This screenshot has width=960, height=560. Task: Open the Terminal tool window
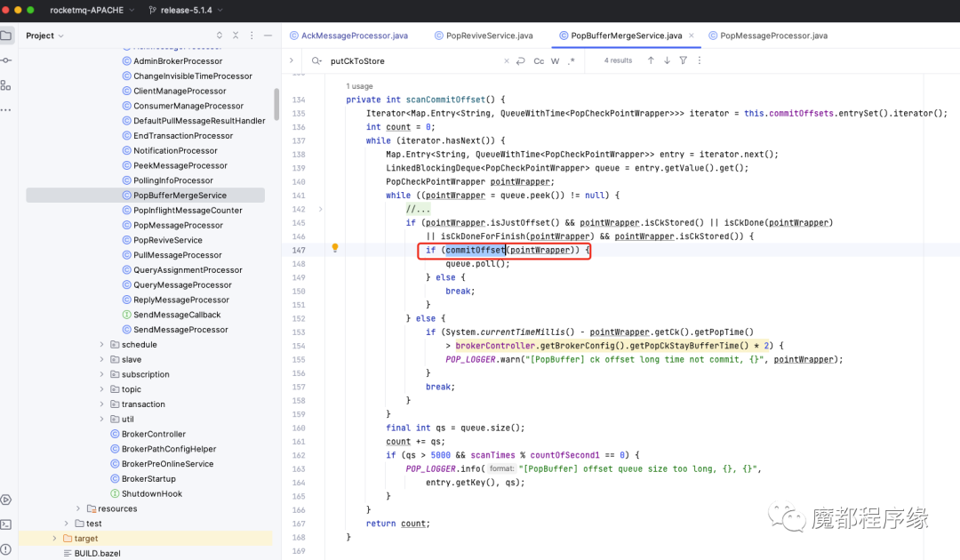(x=6, y=524)
